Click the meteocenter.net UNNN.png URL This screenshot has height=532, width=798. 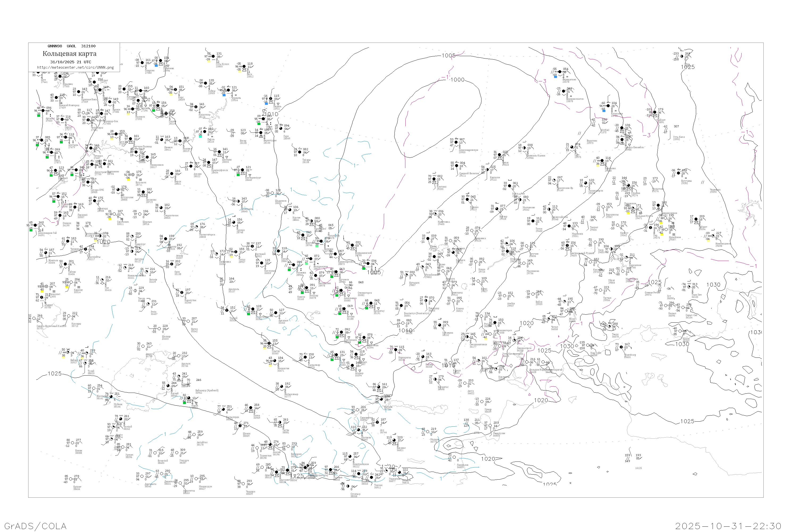pyautogui.click(x=75, y=68)
